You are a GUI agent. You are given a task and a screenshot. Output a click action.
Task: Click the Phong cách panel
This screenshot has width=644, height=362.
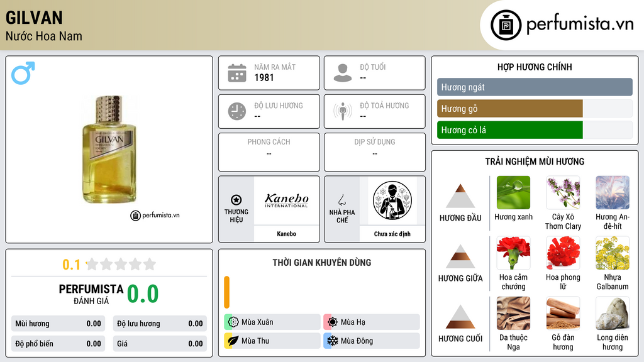tap(269, 152)
